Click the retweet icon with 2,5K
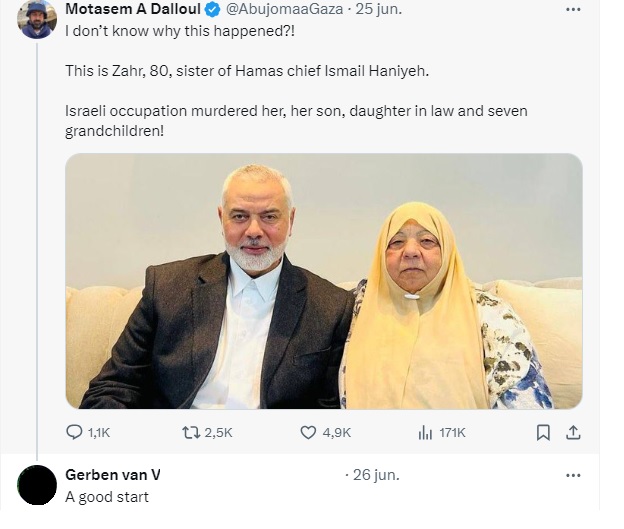Image resolution: width=624 pixels, height=529 pixels. pos(191,432)
